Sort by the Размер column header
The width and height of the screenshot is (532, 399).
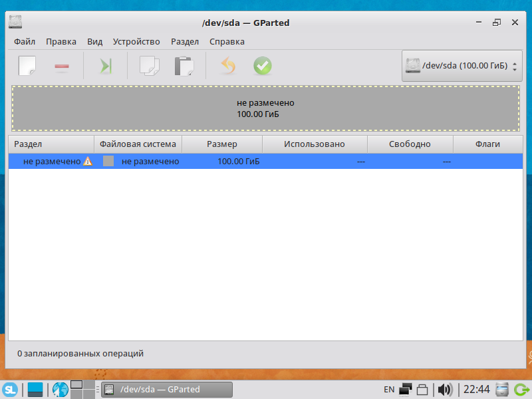(x=222, y=144)
